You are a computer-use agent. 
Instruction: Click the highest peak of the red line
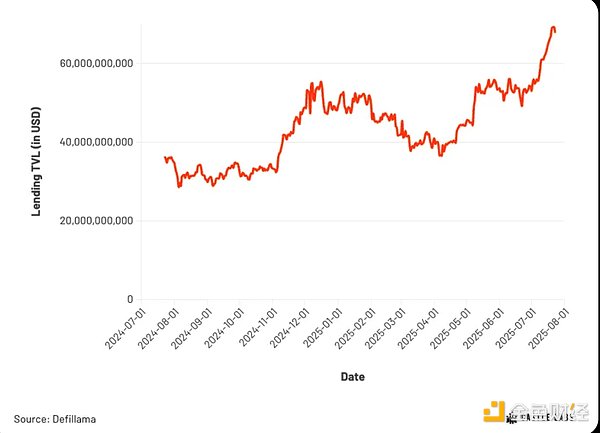pyautogui.click(x=553, y=27)
